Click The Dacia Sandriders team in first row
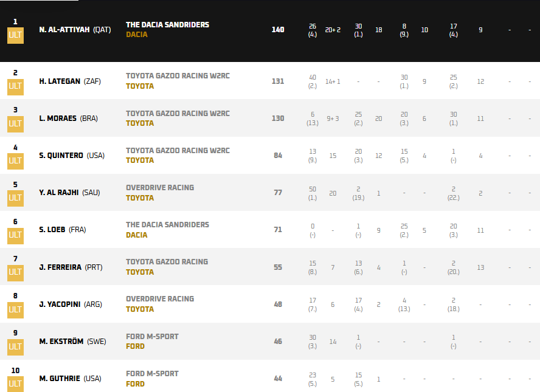This screenshot has width=540, height=392. pos(167,25)
